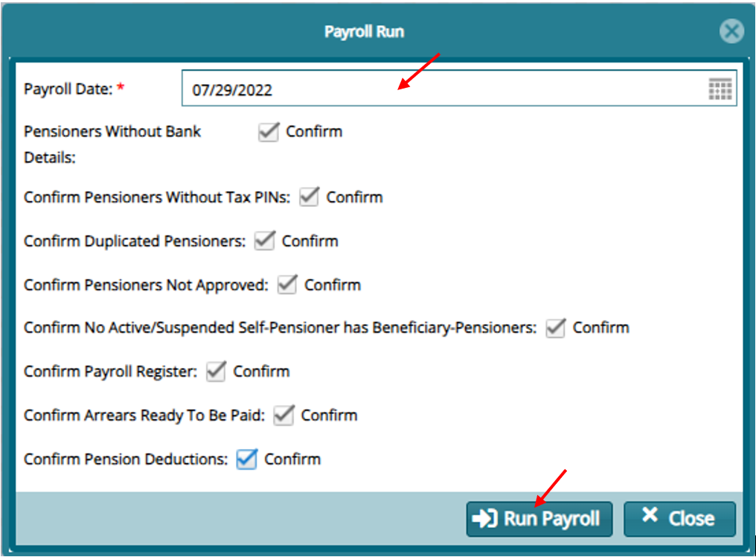Click the Confirm Duplicated Pensioners label text

tap(134, 241)
